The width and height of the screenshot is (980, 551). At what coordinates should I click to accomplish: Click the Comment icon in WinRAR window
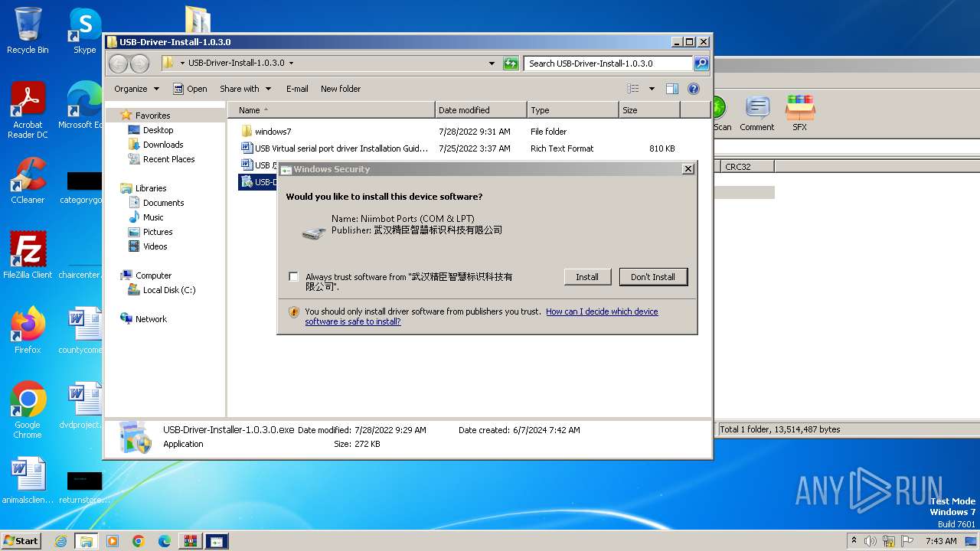pyautogui.click(x=757, y=113)
